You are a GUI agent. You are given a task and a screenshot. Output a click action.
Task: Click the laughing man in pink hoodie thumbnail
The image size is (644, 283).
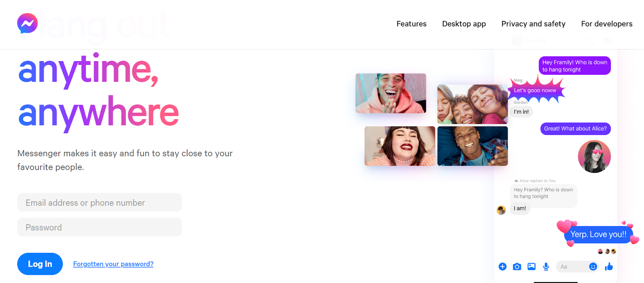pyautogui.click(x=390, y=93)
